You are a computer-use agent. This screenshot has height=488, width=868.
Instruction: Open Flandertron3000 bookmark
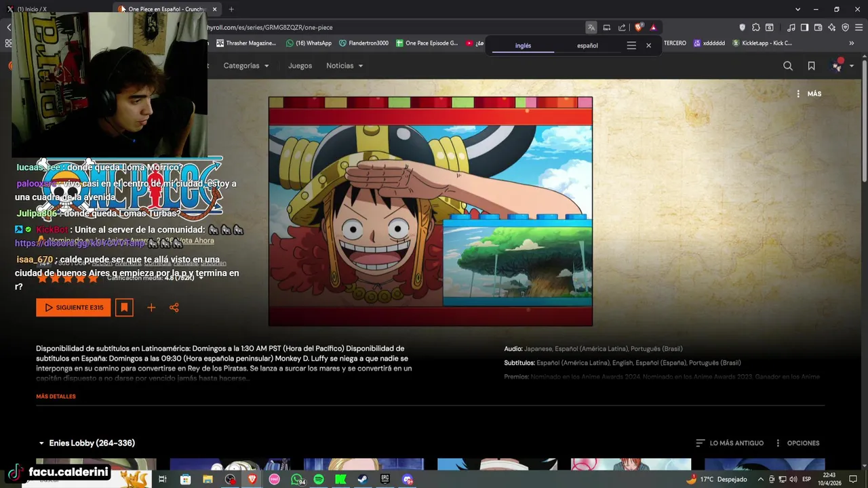(363, 43)
